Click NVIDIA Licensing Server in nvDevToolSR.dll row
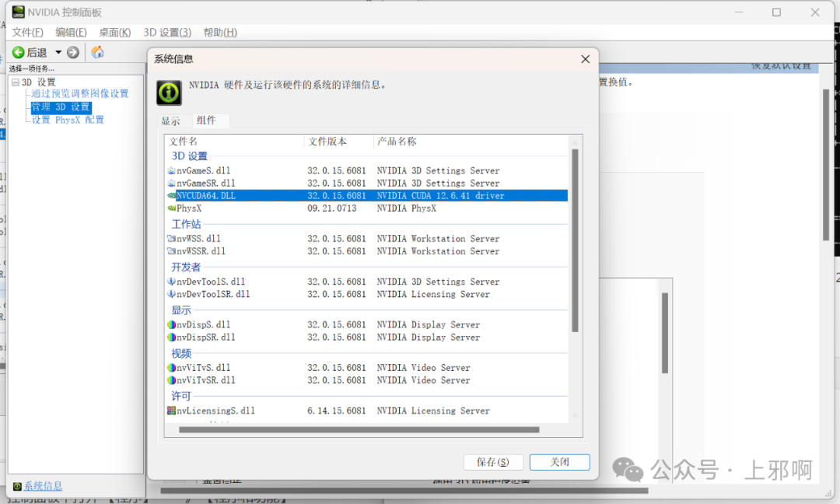This screenshot has height=504, width=840. click(x=433, y=294)
